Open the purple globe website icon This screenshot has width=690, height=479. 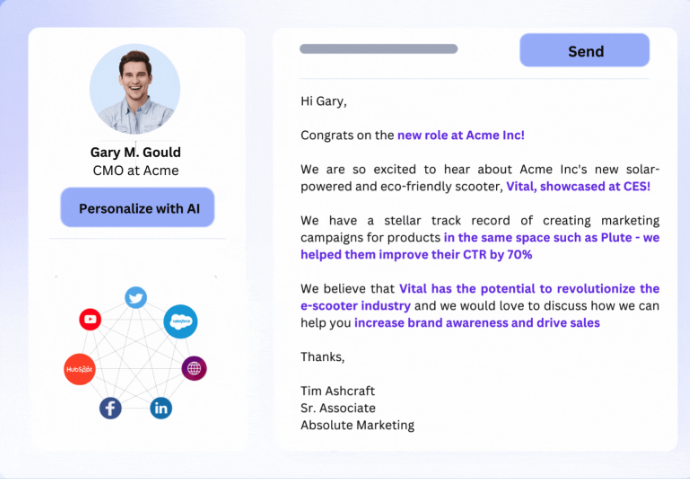194,368
